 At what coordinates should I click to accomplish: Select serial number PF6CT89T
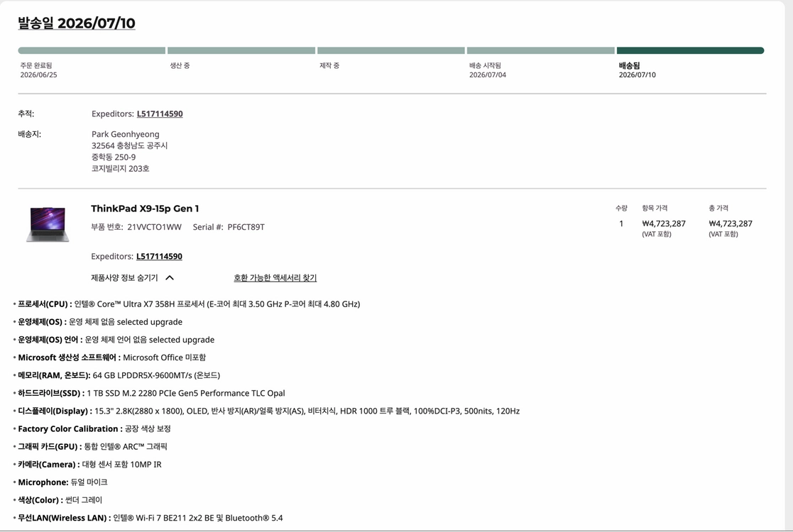tap(246, 227)
